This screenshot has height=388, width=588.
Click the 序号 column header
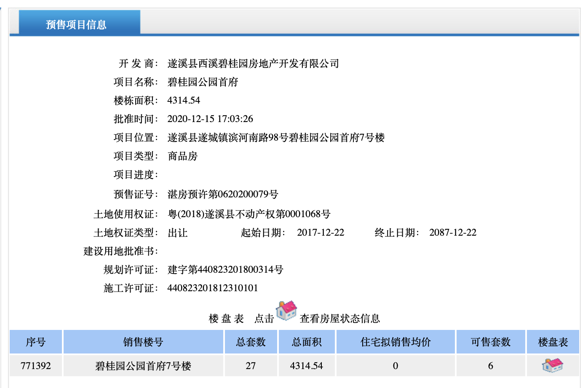(x=36, y=342)
